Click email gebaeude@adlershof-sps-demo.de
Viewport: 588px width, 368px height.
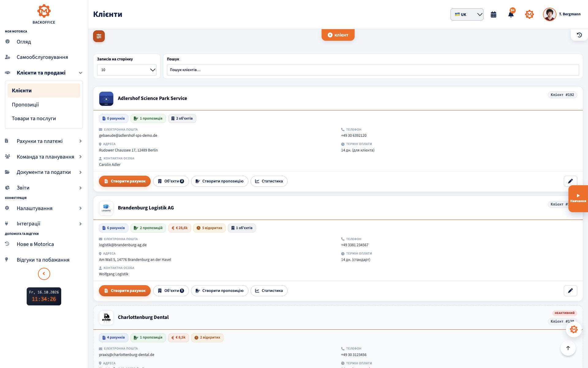128,136
